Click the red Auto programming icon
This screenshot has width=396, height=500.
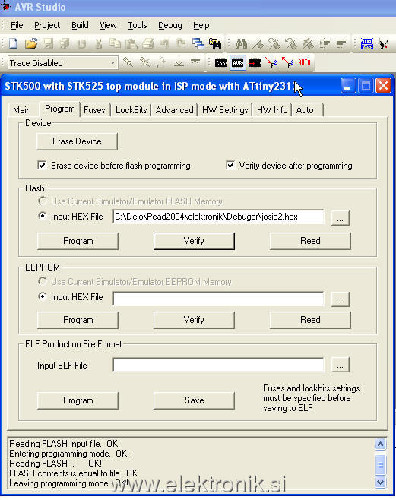tap(304, 62)
